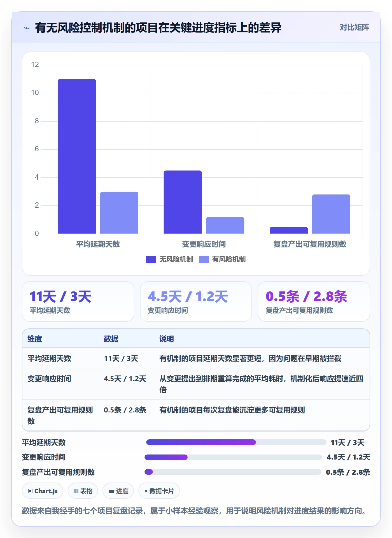This screenshot has width=392, height=538.
Task: Click the main title 有无风险控制机制的项目
Action: click(158, 28)
